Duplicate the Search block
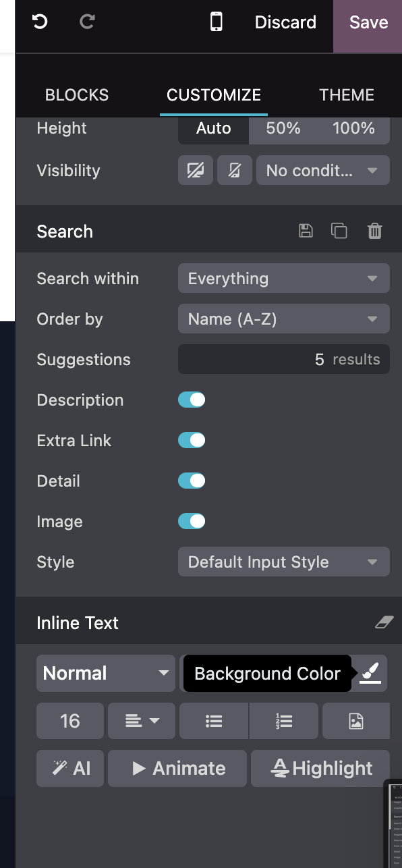The width and height of the screenshot is (402, 868). pyautogui.click(x=339, y=231)
